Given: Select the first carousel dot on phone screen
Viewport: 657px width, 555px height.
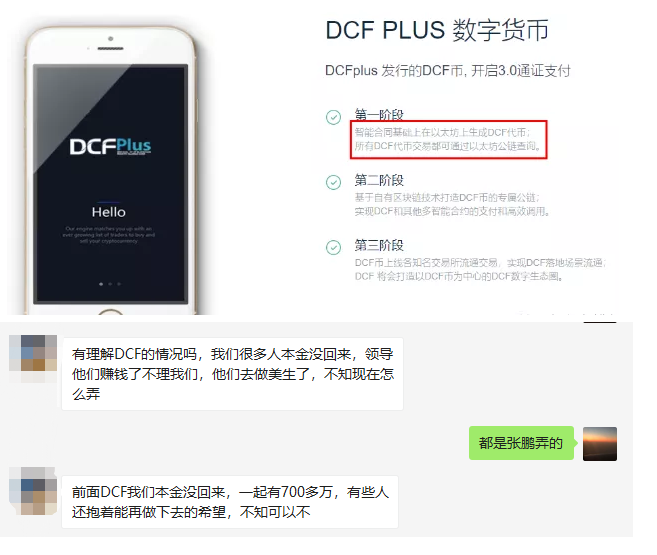Looking at the screenshot, I should 101,284.
